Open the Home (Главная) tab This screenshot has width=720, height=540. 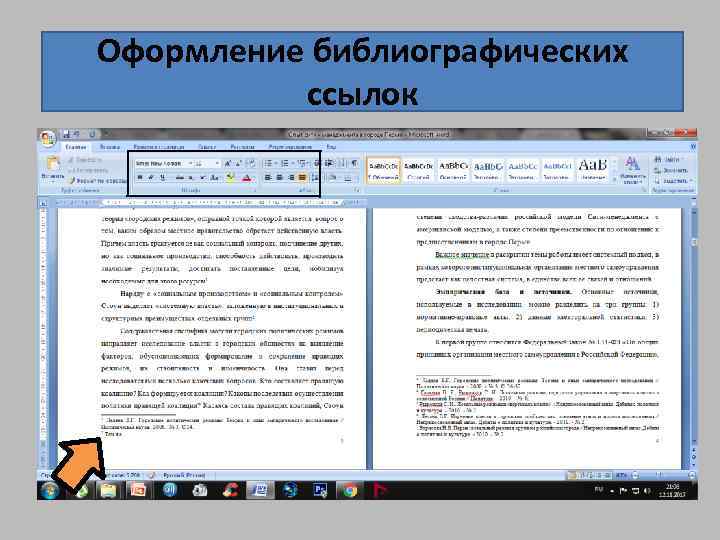(76, 147)
